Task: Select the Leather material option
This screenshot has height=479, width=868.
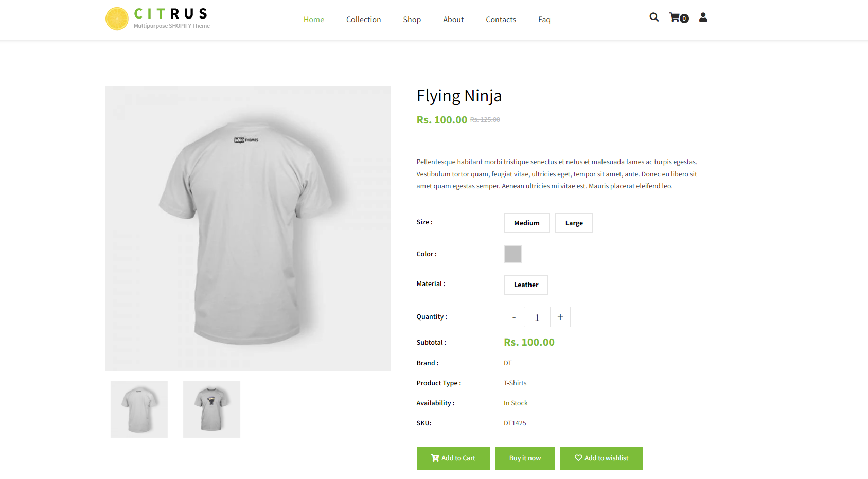Action: 525,285
